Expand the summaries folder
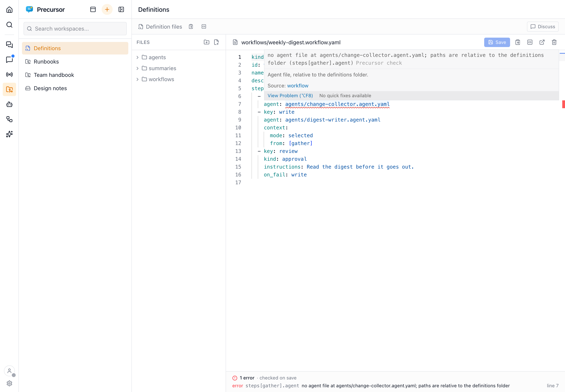The height and width of the screenshot is (392, 565). coord(179,68)
